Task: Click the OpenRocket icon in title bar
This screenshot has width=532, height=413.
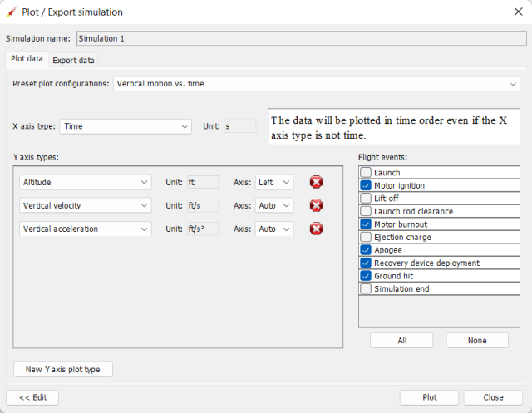Action: pos(11,12)
